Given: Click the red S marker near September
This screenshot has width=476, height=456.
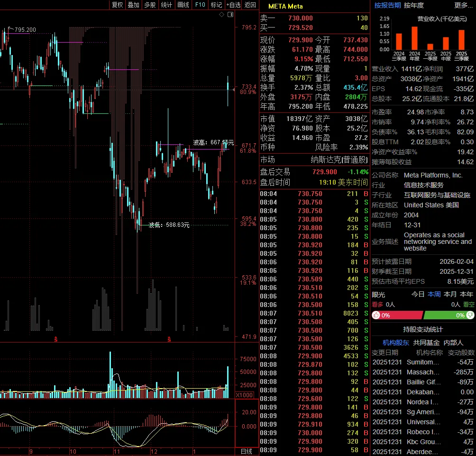Looking at the screenshot, I should pos(56,339).
